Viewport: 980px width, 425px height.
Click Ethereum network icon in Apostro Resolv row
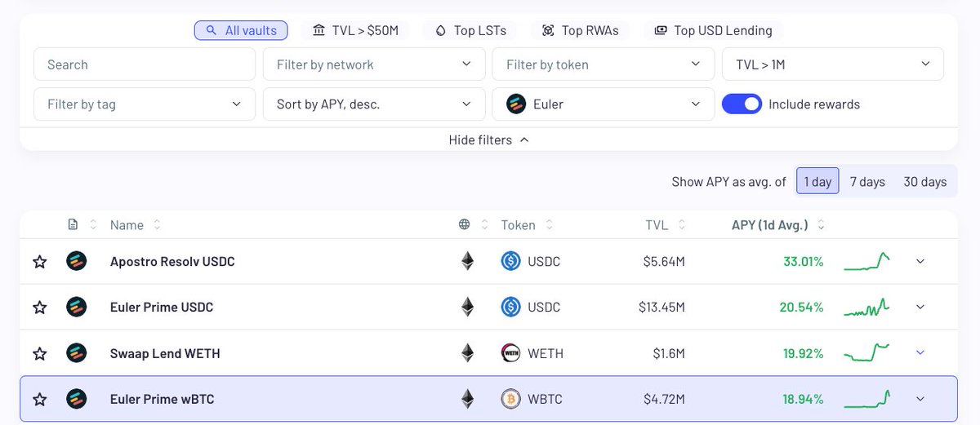click(x=467, y=261)
